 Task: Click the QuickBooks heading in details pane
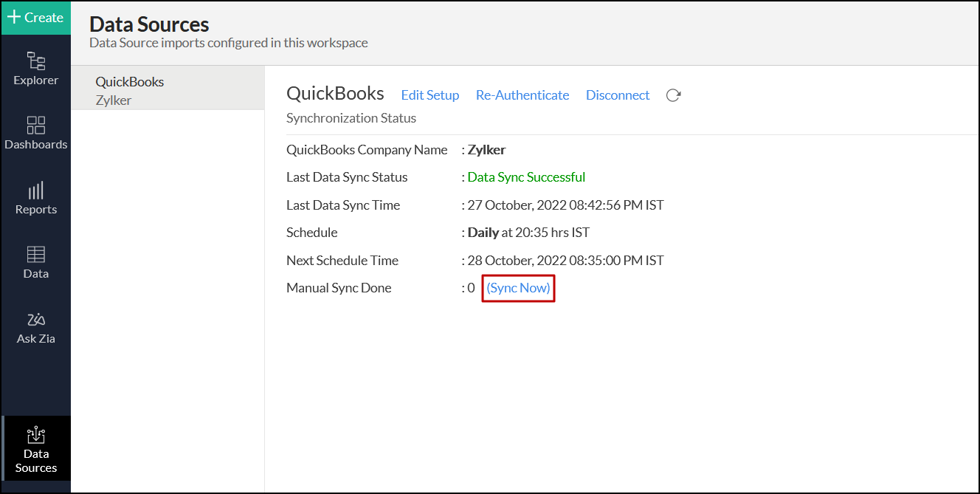click(335, 94)
